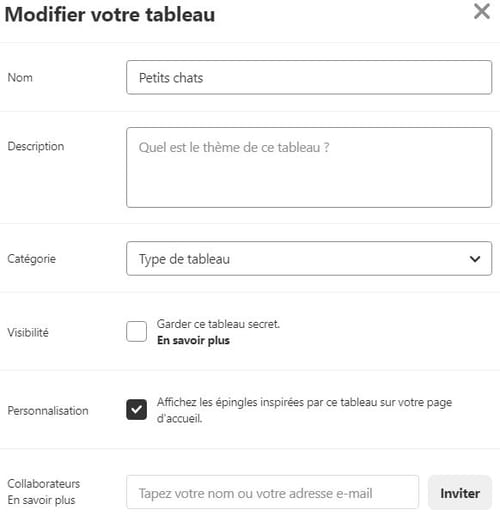Click the Collaborateurs label
Image resolution: width=500 pixels, height=516 pixels.
44,483
